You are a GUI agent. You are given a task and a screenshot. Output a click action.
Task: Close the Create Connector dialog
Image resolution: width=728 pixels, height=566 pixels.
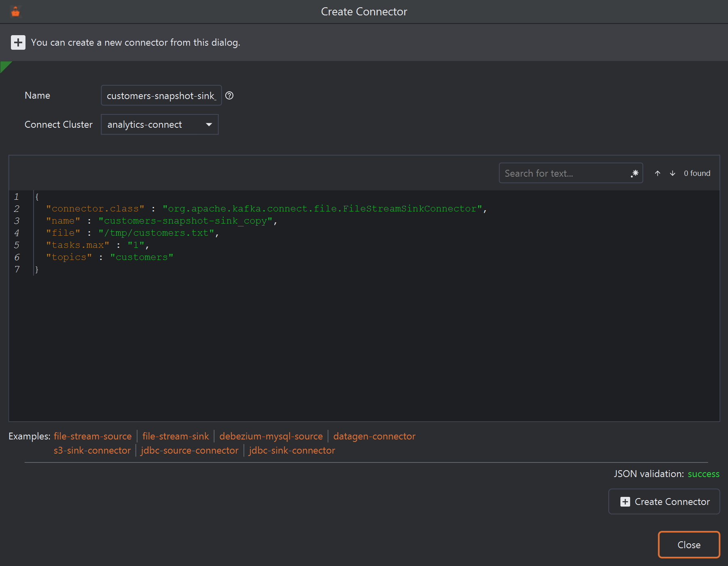tap(689, 545)
